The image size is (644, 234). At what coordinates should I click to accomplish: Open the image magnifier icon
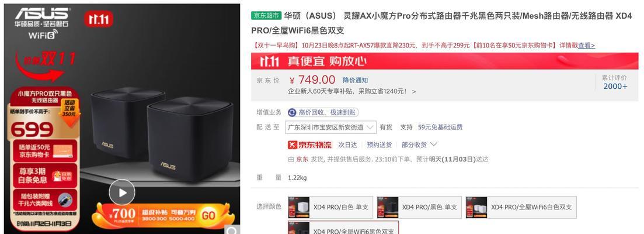[232, 230]
